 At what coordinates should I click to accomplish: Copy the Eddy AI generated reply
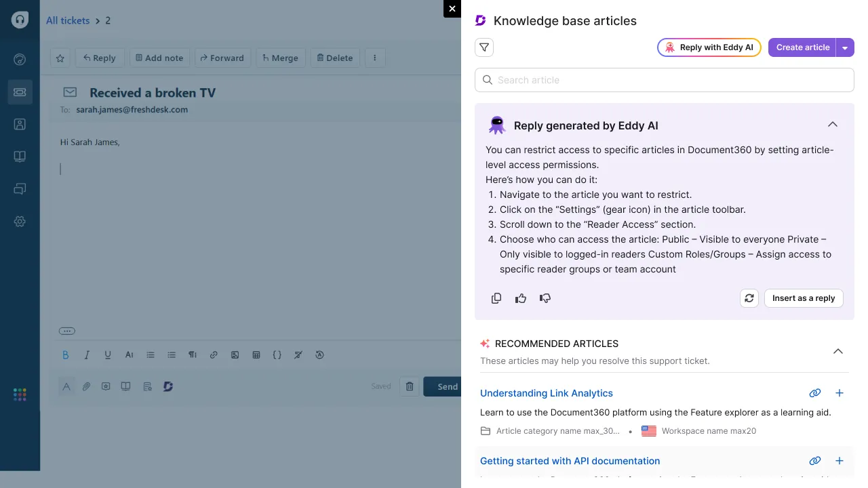(x=496, y=298)
